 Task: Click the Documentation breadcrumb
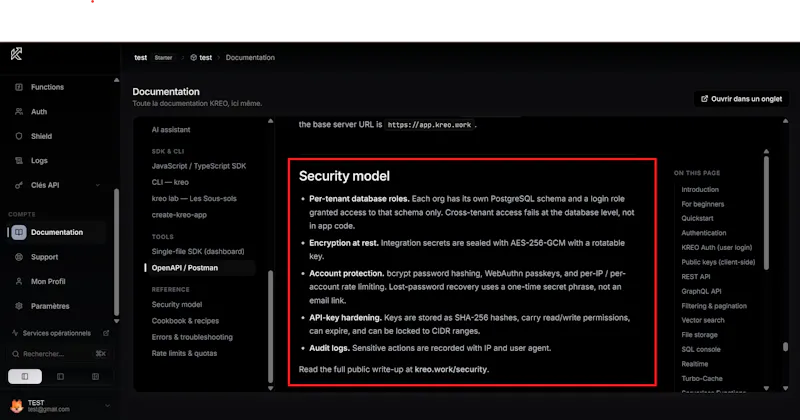coord(250,58)
